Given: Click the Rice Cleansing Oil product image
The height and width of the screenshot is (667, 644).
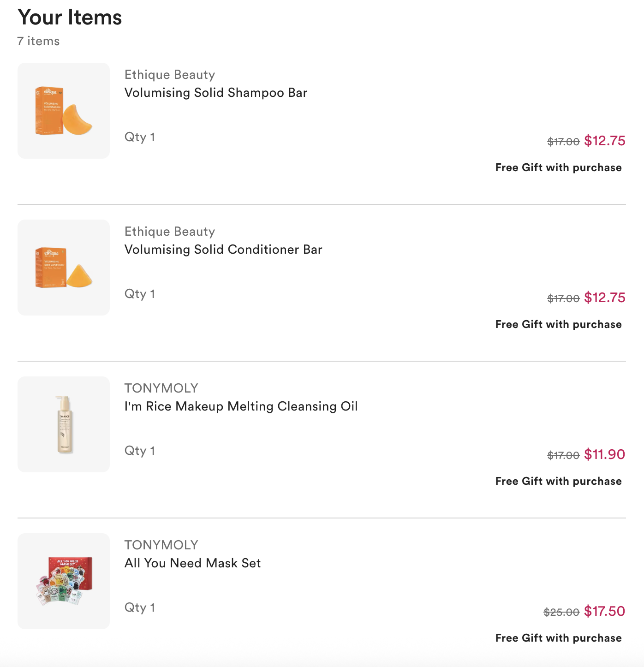Looking at the screenshot, I should pyautogui.click(x=64, y=424).
